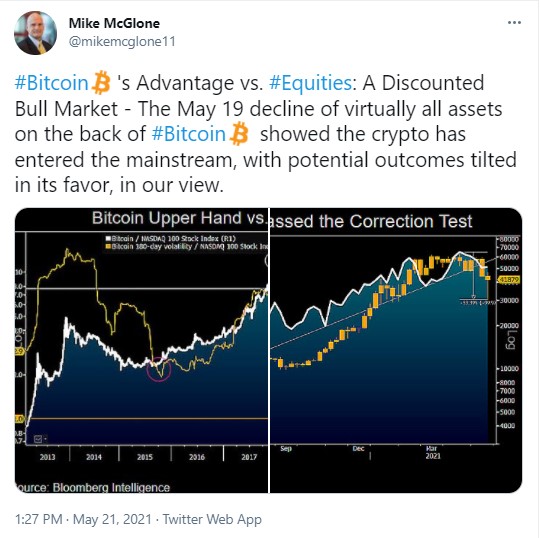Click the Bitcoin emoji after second #Bitcoin hashtag
Image resolution: width=540 pixels, height=538 pixels.
[x=239, y=134]
